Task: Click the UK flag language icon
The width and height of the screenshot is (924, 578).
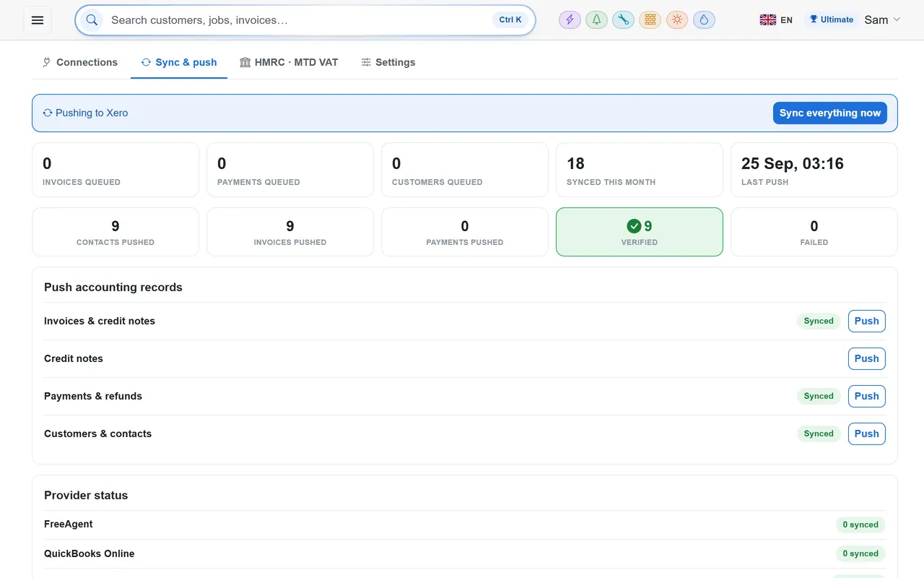Action: coord(767,20)
